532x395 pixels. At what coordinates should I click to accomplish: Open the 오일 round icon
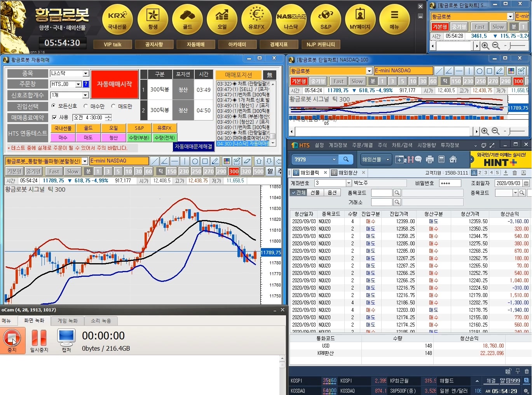(222, 19)
